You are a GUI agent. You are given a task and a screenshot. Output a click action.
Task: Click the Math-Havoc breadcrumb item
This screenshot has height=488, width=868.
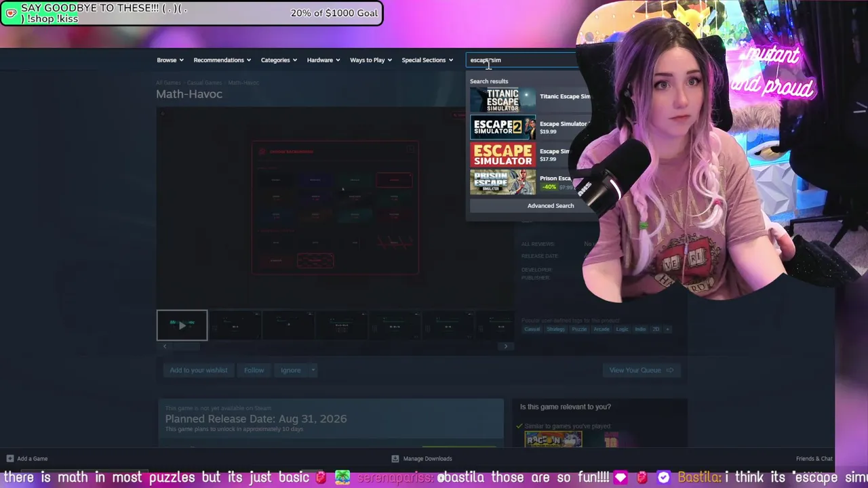pyautogui.click(x=243, y=83)
